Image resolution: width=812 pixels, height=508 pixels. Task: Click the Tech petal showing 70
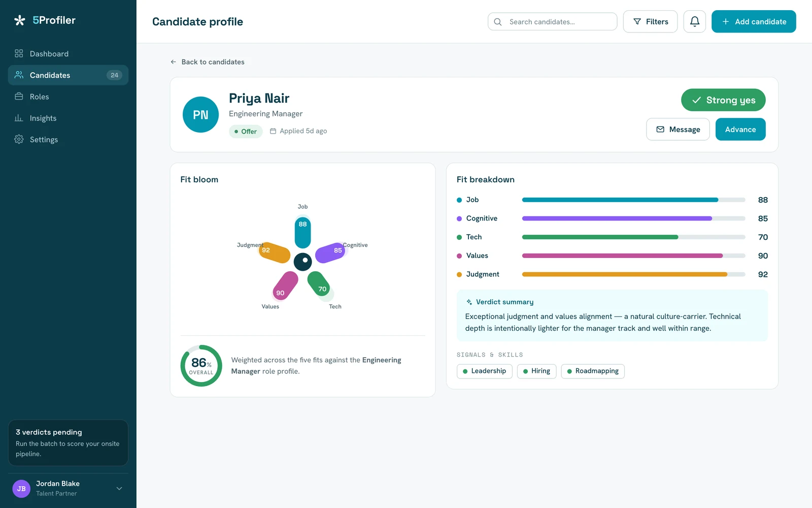pos(319,284)
